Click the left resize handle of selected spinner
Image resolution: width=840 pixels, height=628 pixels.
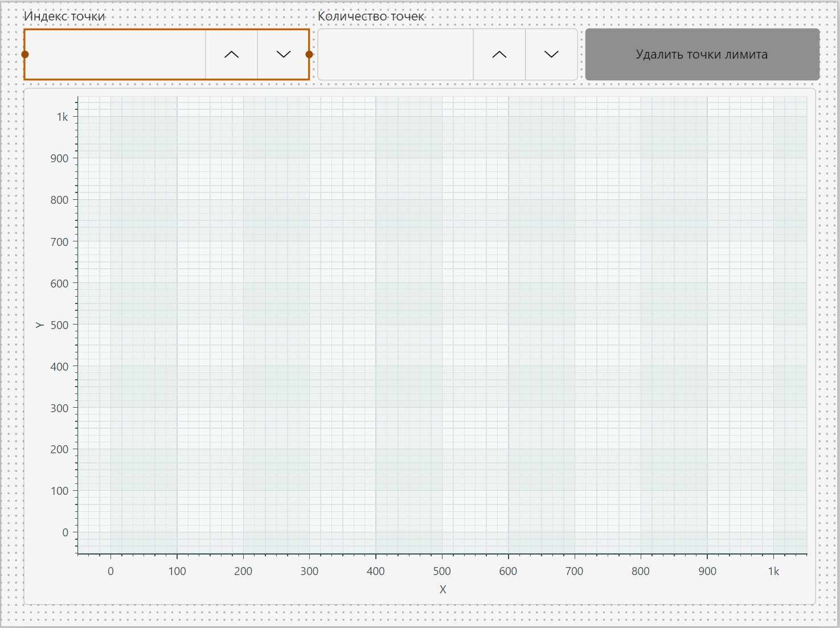(x=25, y=55)
